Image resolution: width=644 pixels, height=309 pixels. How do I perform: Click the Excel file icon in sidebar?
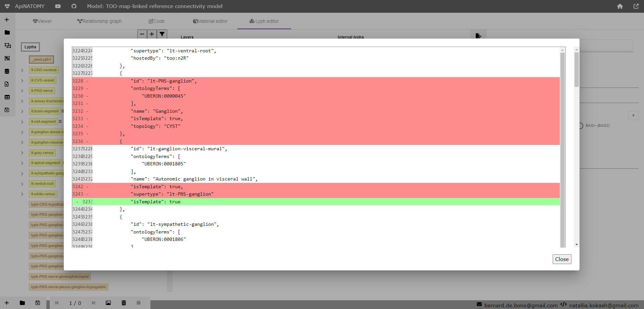pyautogui.click(x=7, y=84)
